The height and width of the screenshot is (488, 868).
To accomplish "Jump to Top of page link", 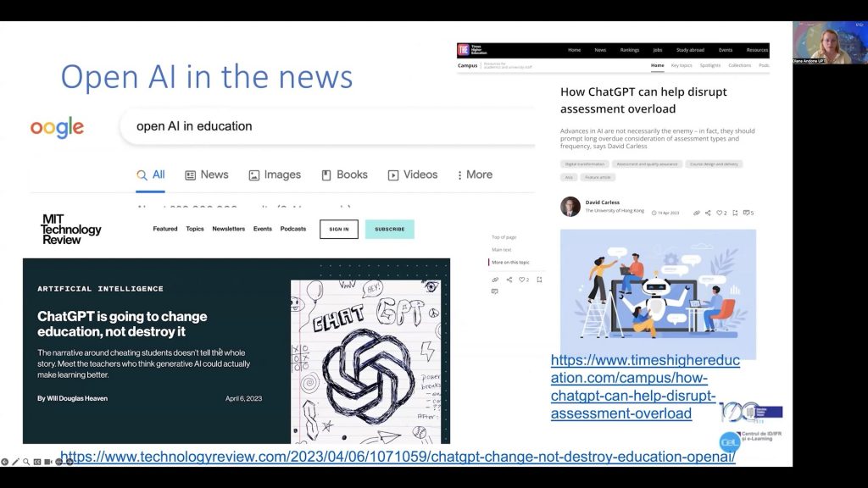I will point(504,237).
